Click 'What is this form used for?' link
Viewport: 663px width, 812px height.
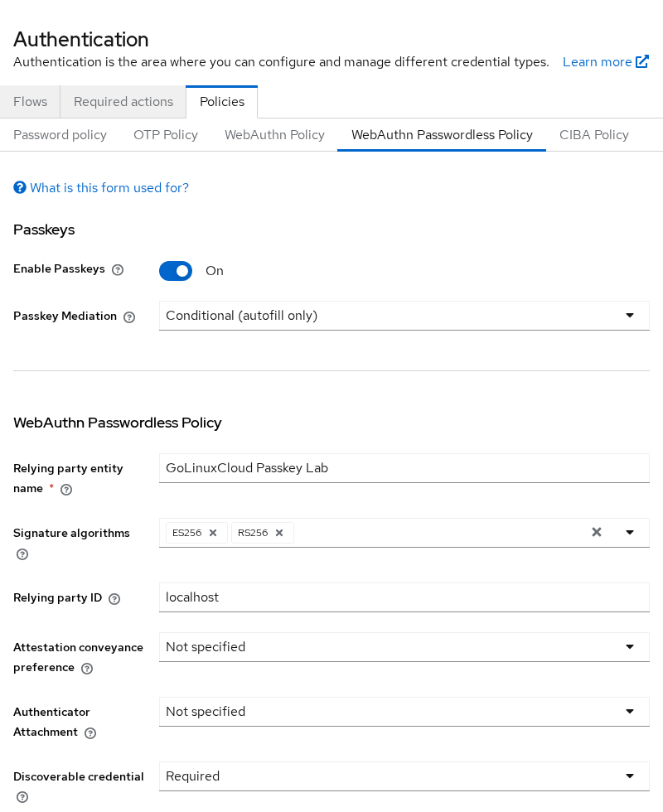[109, 187]
